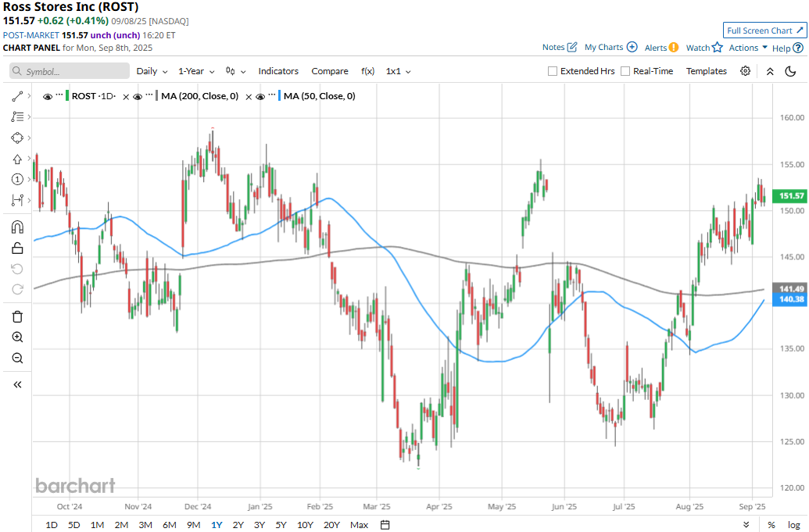Viewport: 809px width, 532px height.
Task: Open MA (200) options ellipsis
Action: (149, 95)
